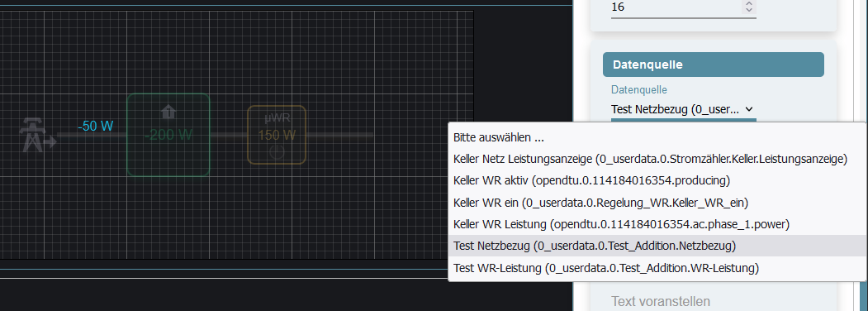The height and width of the screenshot is (311, 868).
Task: Click the house icon in green box
Action: pos(168,112)
